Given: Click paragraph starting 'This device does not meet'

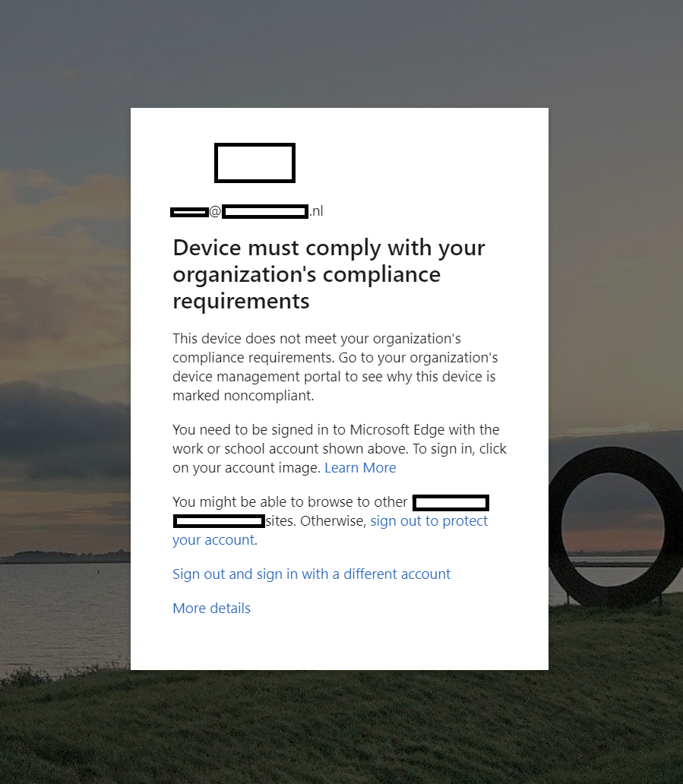Looking at the screenshot, I should (335, 367).
